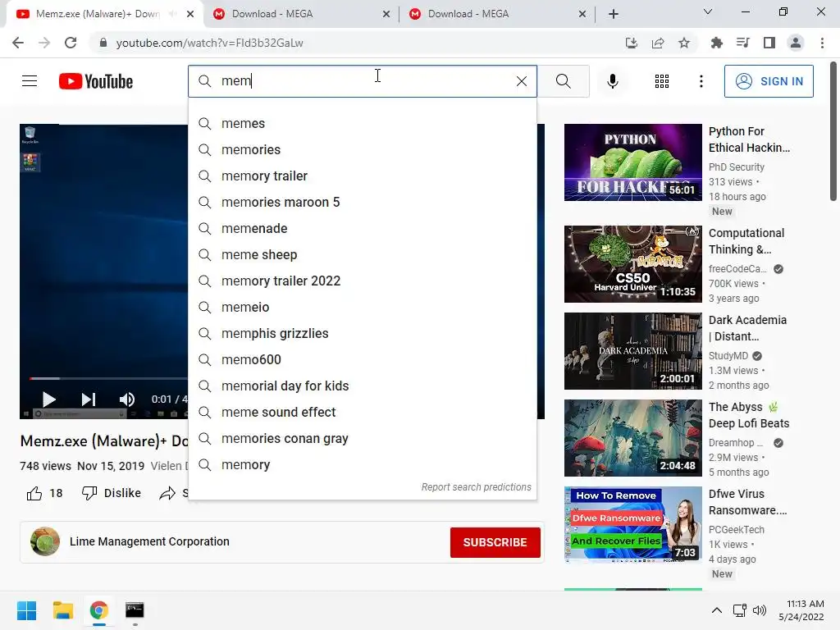
Task: Open a new browser tab
Action: (x=614, y=14)
